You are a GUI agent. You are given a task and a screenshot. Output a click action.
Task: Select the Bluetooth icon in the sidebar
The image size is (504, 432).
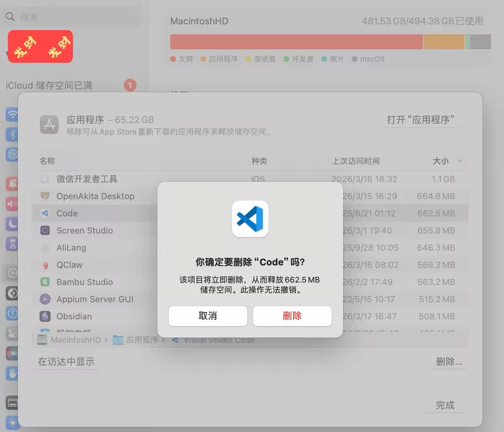coord(12,134)
